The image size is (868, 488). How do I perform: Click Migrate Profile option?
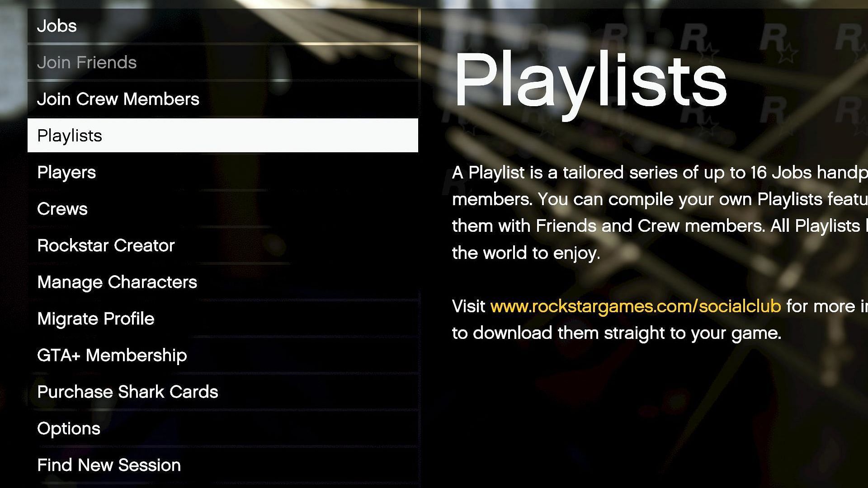click(95, 318)
